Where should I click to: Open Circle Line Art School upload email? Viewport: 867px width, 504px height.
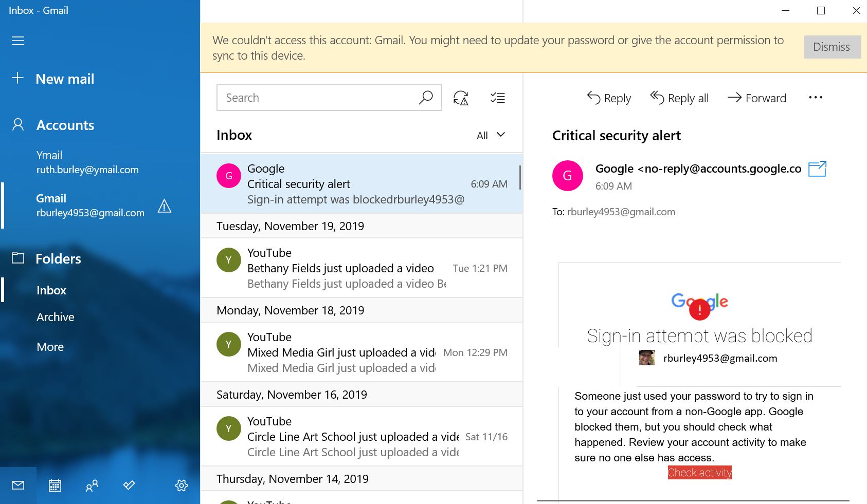[x=362, y=436]
